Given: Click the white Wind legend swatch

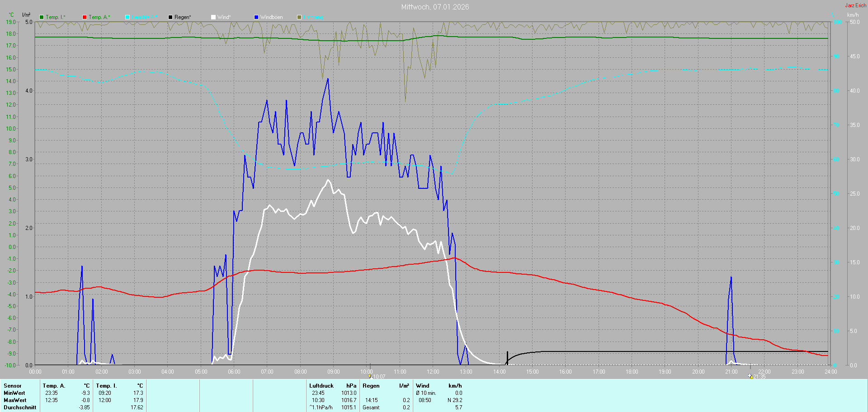Looking at the screenshot, I should [213, 17].
